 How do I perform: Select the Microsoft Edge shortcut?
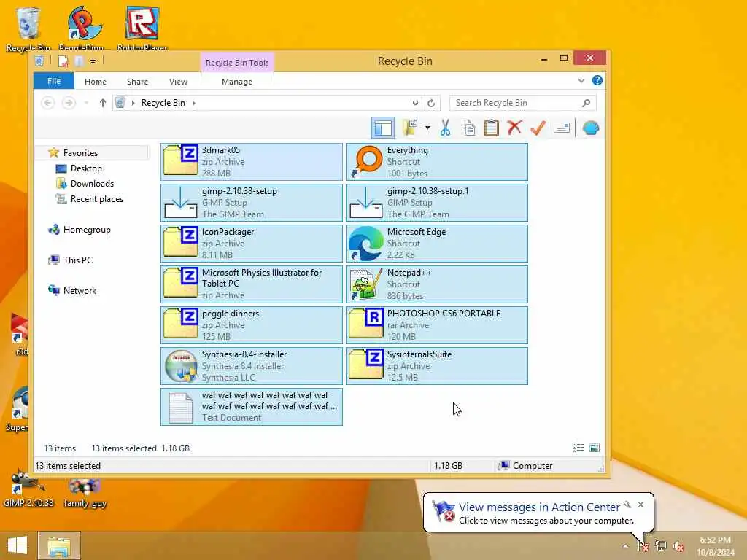click(437, 244)
